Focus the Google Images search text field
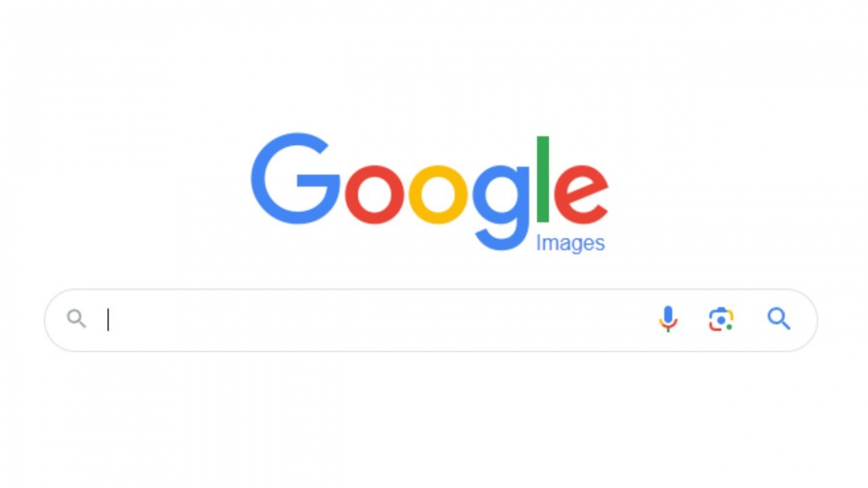Viewport: 868px width, 488px height. [377, 320]
